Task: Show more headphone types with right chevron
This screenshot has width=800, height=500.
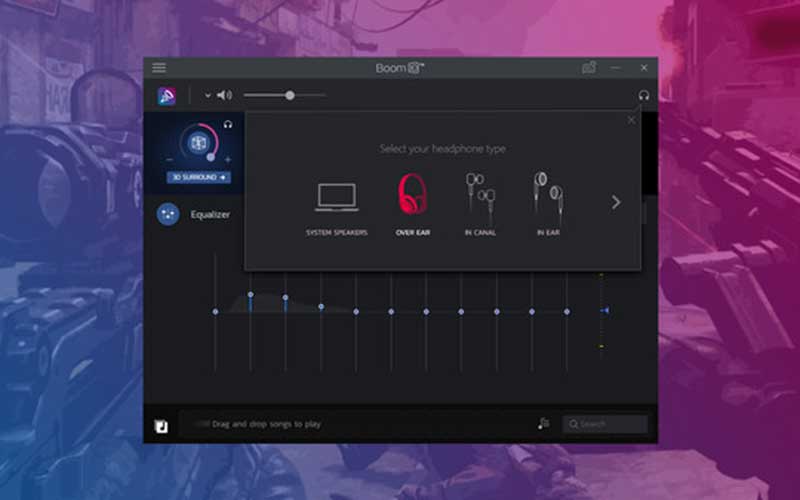Action: click(x=615, y=202)
